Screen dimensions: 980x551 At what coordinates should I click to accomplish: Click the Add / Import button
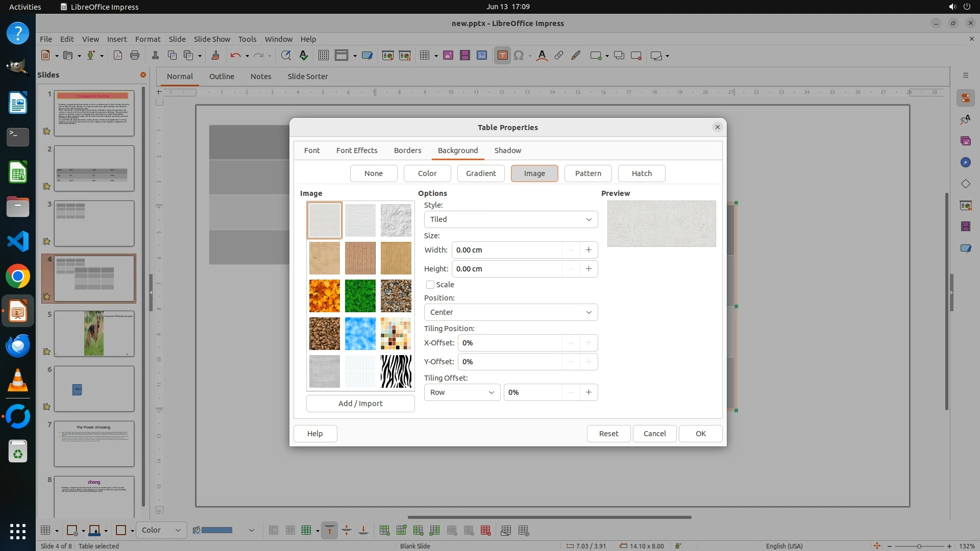360,404
